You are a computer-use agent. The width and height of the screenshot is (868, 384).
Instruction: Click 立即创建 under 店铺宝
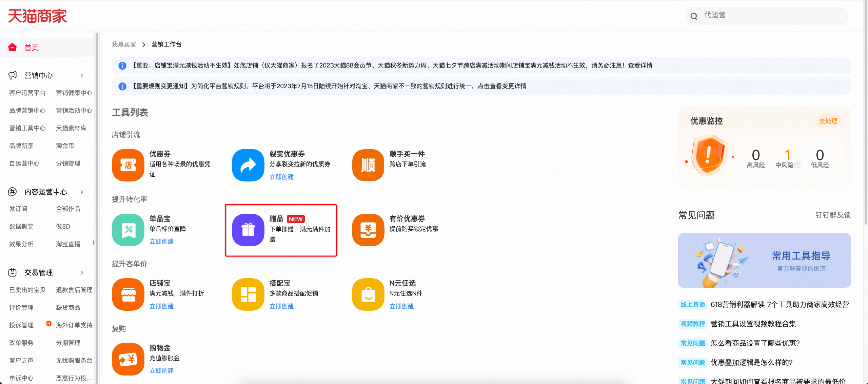click(161, 306)
